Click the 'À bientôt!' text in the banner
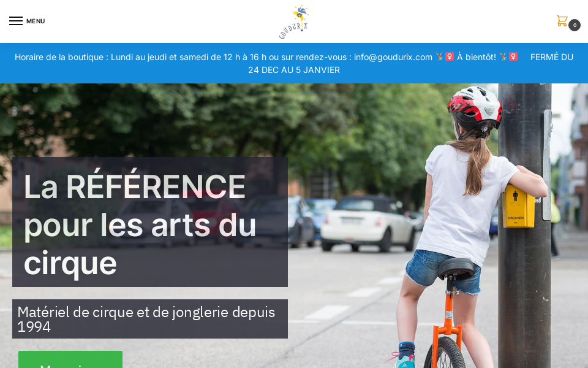 477,57
